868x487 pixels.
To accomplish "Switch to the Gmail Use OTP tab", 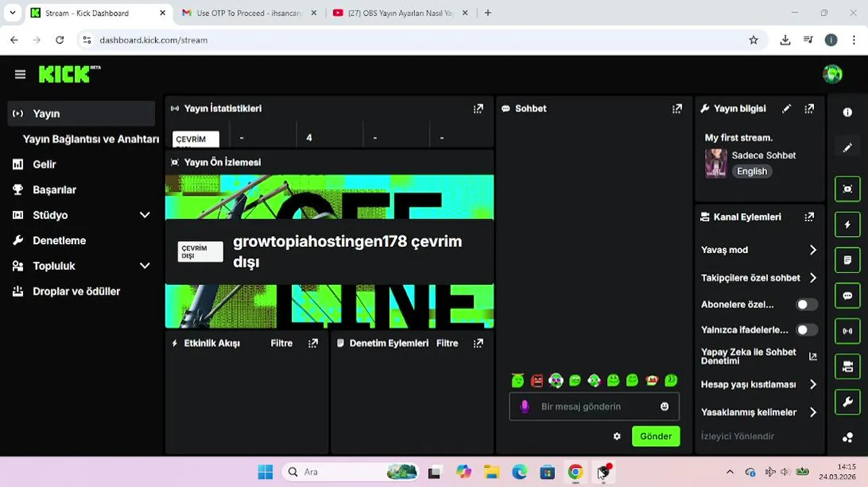I will [x=248, y=13].
